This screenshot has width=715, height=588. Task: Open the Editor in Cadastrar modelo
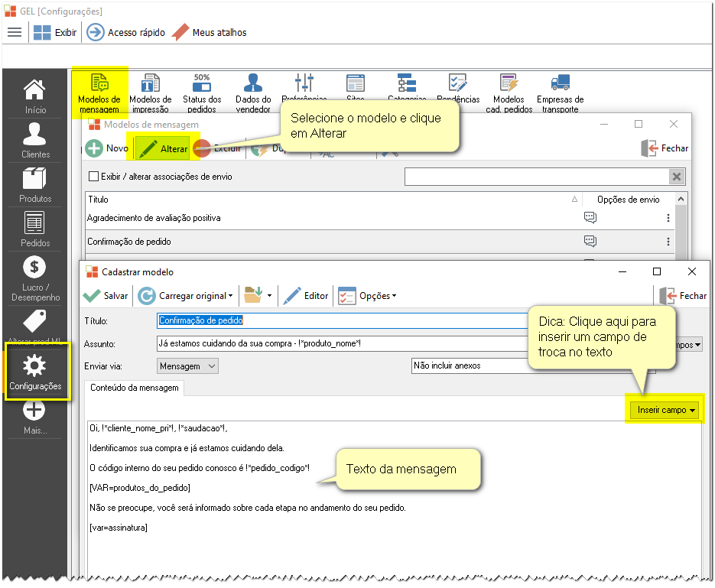coord(306,296)
